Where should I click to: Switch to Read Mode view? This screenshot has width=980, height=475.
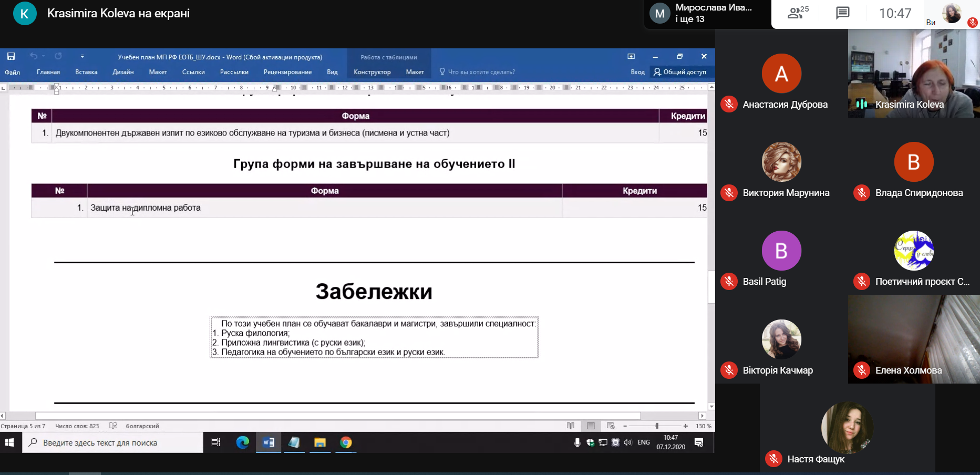[571, 426]
